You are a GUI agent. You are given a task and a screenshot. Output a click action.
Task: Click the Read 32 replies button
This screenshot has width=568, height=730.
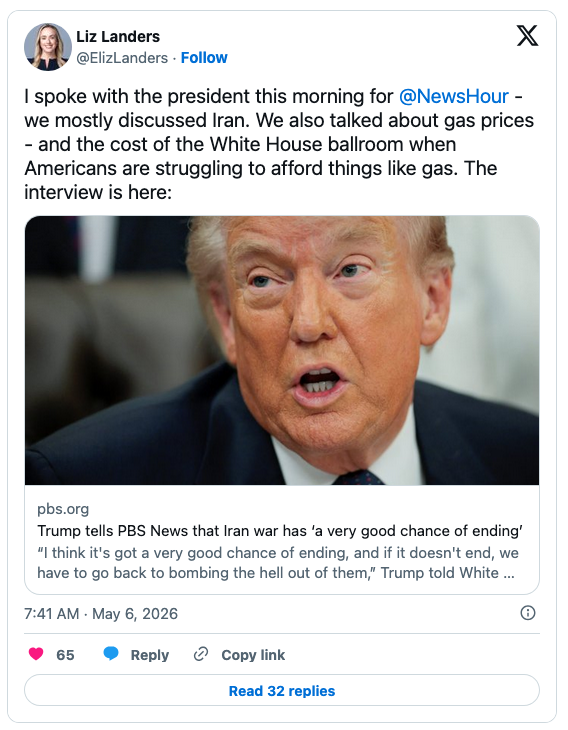[282, 690]
